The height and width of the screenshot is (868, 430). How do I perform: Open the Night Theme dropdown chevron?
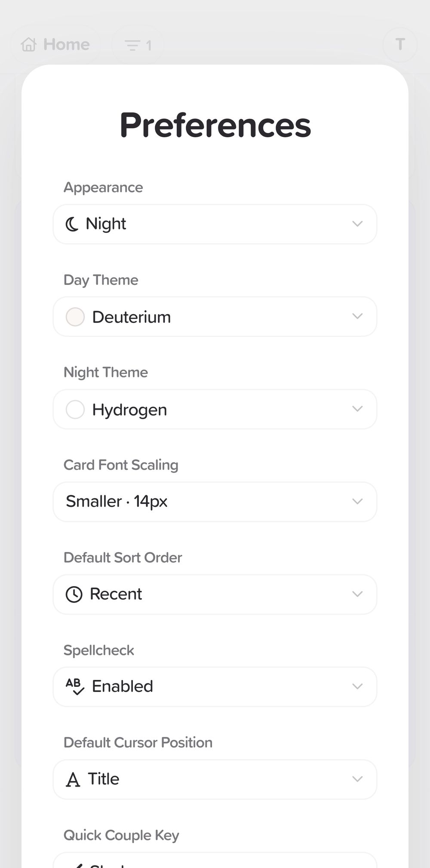point(357,409)
